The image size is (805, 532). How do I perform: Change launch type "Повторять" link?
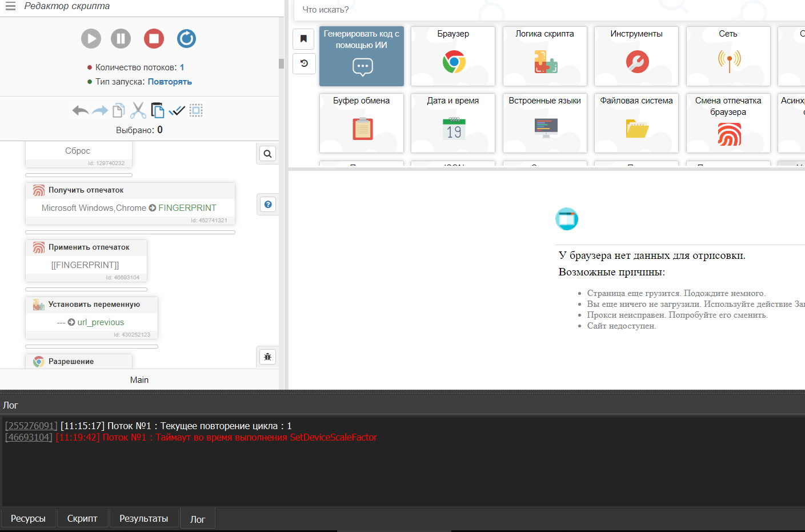tap(170, 82)
